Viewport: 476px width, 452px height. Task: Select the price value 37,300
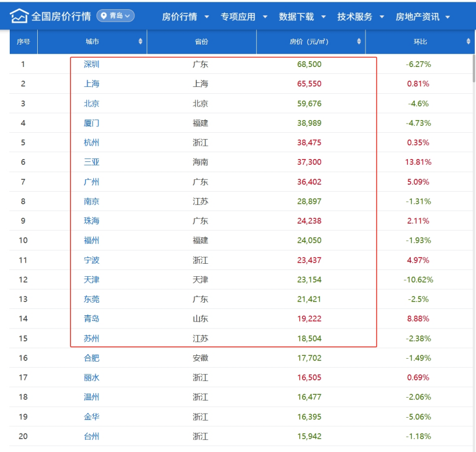click(309, 162)
